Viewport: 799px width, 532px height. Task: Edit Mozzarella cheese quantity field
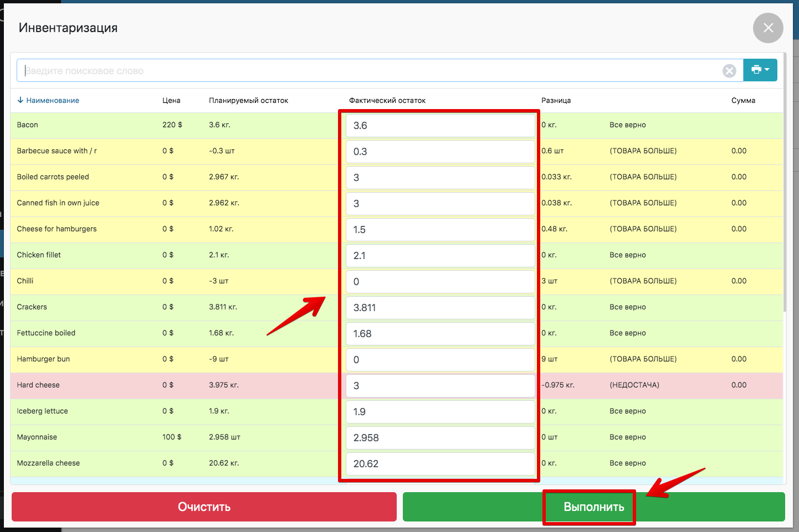pyautogui.click(x=440, y=464)
